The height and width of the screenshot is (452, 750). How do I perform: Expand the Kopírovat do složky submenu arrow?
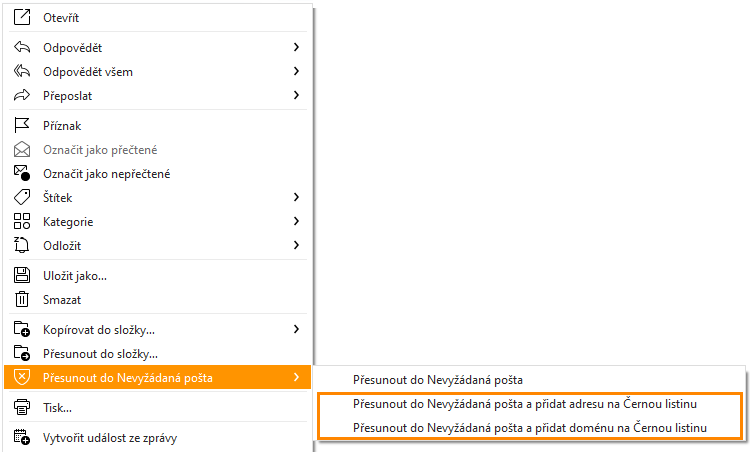(297, 328)
